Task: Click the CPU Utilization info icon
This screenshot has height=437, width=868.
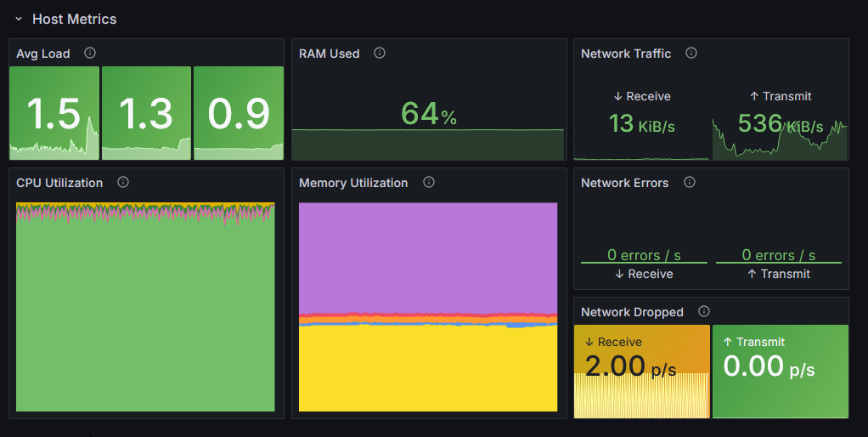Action: [x=123, y=182]
